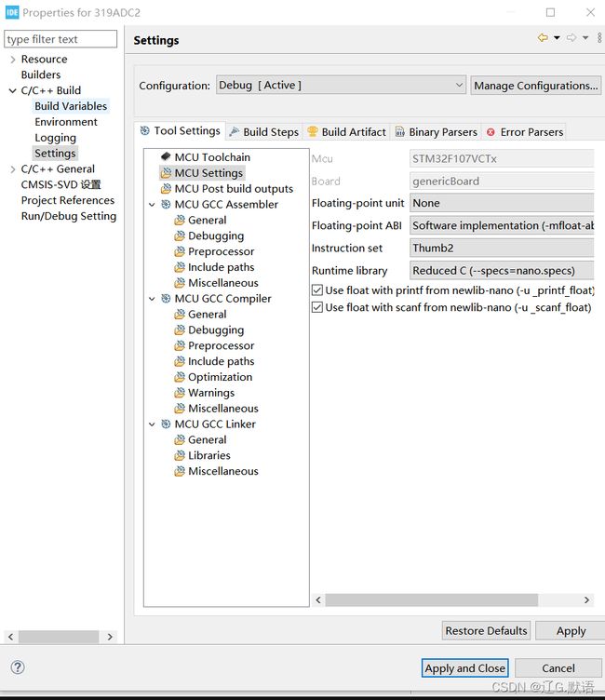Image resolution: width=605 pixels, height=700 pixels.
Task: Open the Floating-point ABI dropdown
Action: pyautogui.click(x=502, y=225)
